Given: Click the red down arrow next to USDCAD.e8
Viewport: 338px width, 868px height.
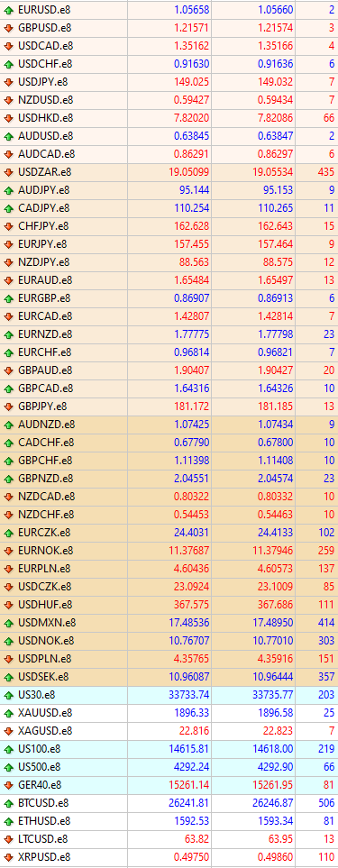Looking at the screenshot, I should 8,46.
